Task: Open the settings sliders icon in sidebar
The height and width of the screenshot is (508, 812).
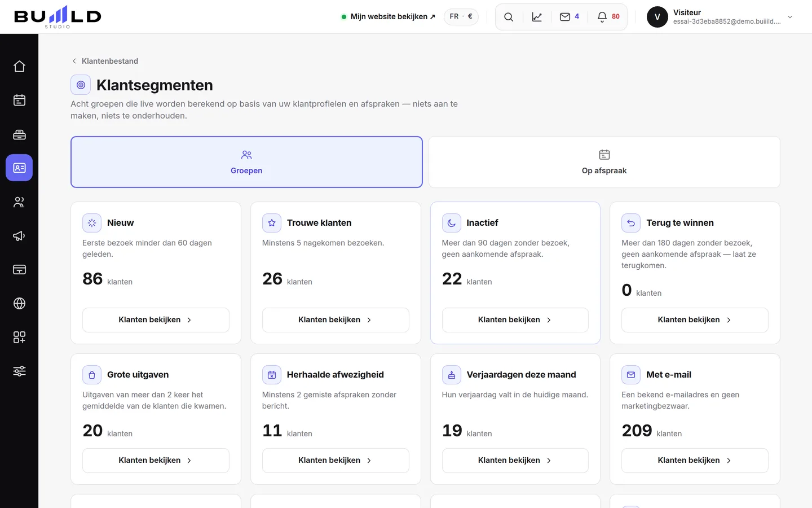Action: (x=19, y=371)
